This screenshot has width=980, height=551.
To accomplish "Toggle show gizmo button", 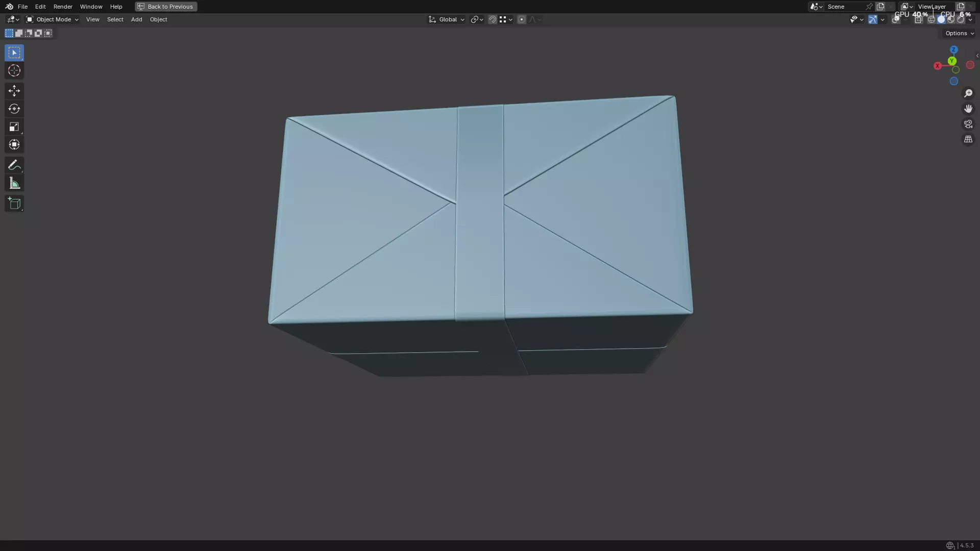I will pos(872,19).
